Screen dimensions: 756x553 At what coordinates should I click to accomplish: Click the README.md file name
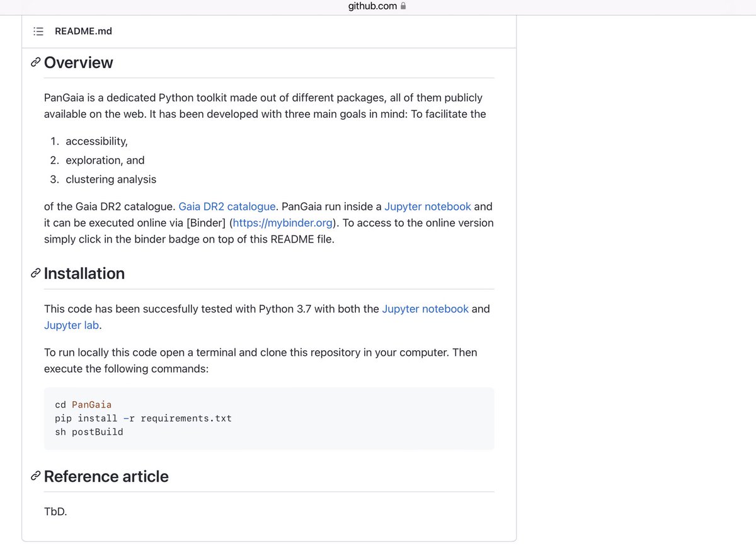pyautogui.click(x=83, y=31)
